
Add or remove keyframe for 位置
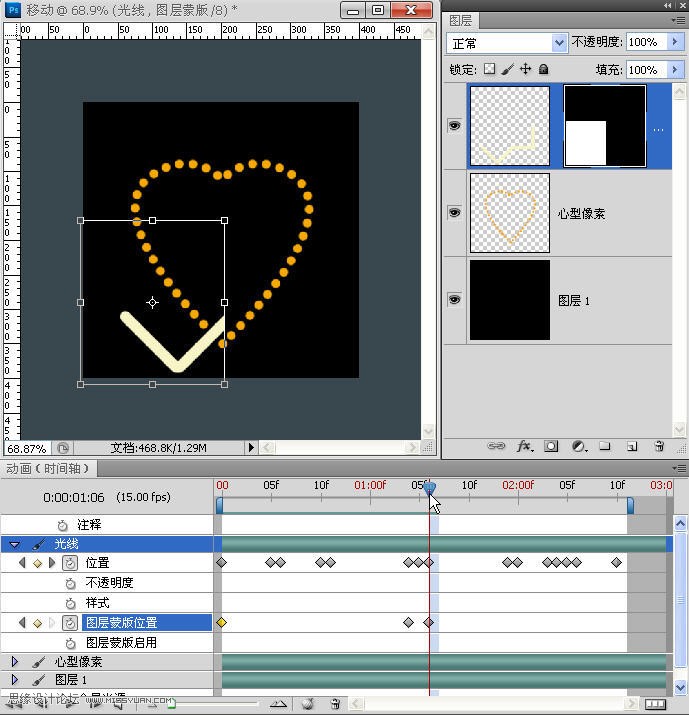[x=37, y=564]
